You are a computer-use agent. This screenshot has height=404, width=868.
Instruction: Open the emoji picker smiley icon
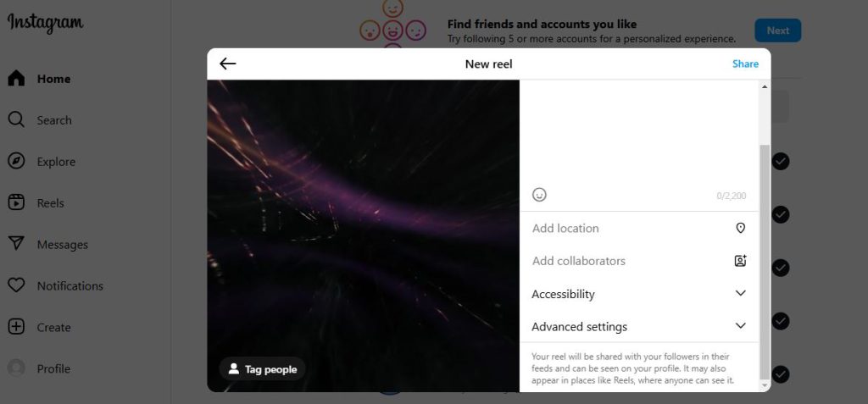click(x=539, y=195)
